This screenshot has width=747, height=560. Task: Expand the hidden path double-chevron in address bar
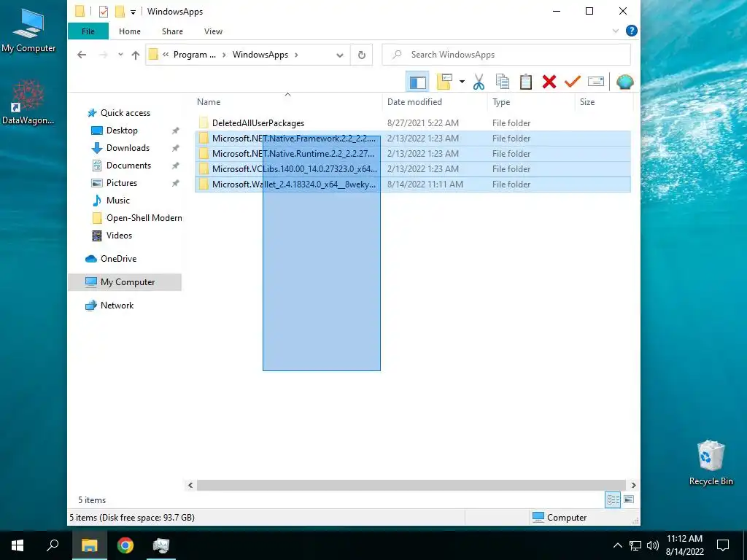click(166, 55)
